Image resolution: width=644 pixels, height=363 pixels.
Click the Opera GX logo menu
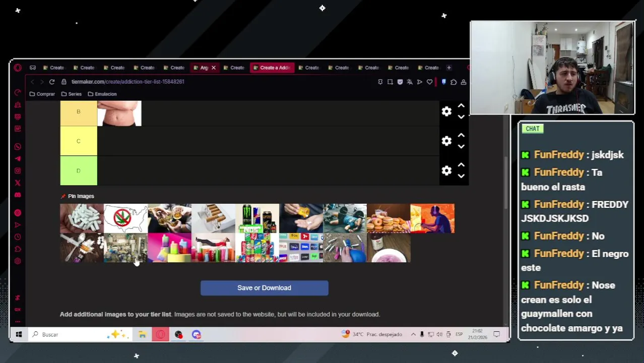(18, 68)
